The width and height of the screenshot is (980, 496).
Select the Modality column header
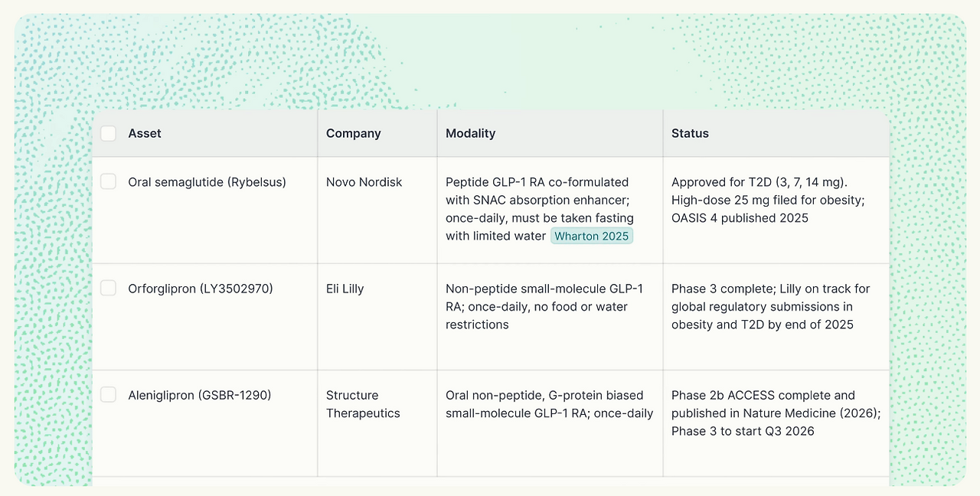(x=471, y=133)
